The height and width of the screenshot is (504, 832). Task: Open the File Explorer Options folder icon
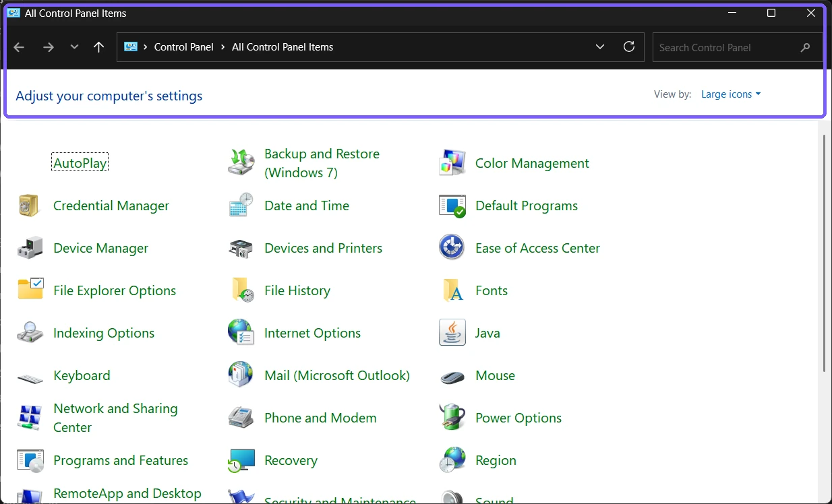point(30,288)
